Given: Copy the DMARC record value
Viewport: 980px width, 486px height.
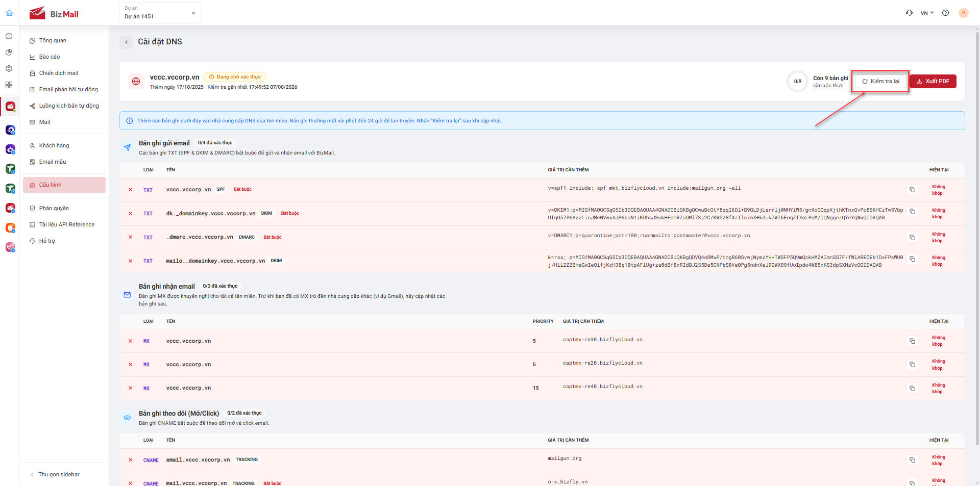Looking at the screenshot, I should coord(912,237).
